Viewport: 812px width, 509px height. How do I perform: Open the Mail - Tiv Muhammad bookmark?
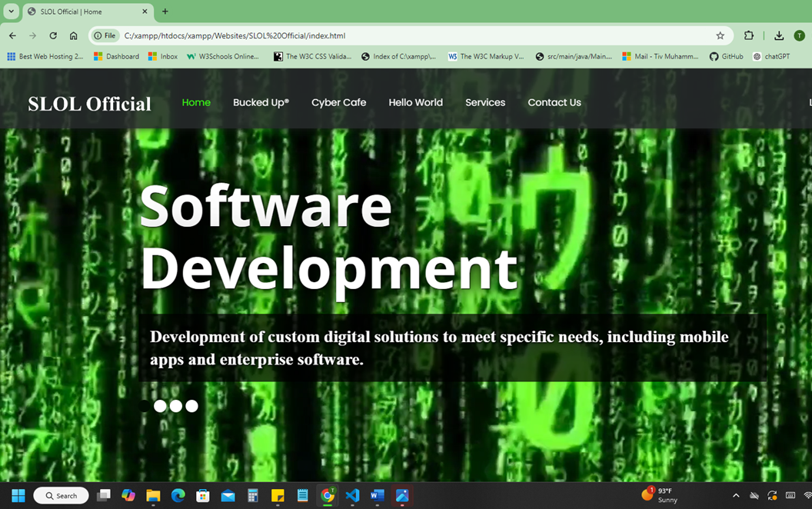point(661,56)
